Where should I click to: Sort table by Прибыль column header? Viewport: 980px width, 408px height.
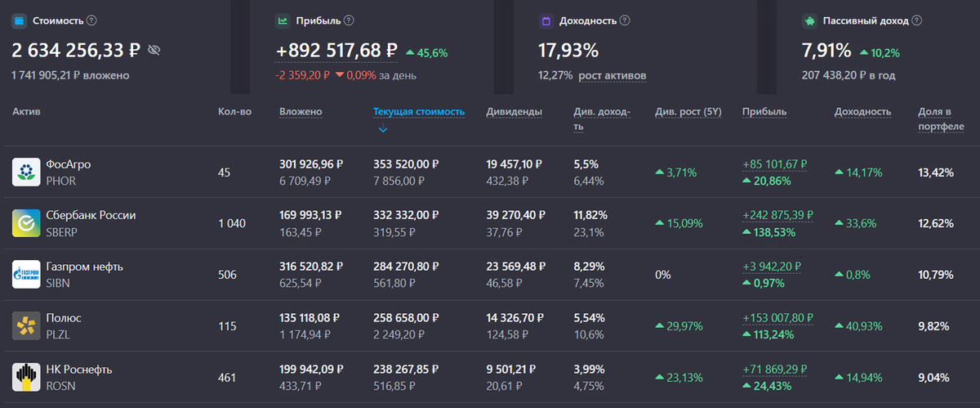[764, 111]
